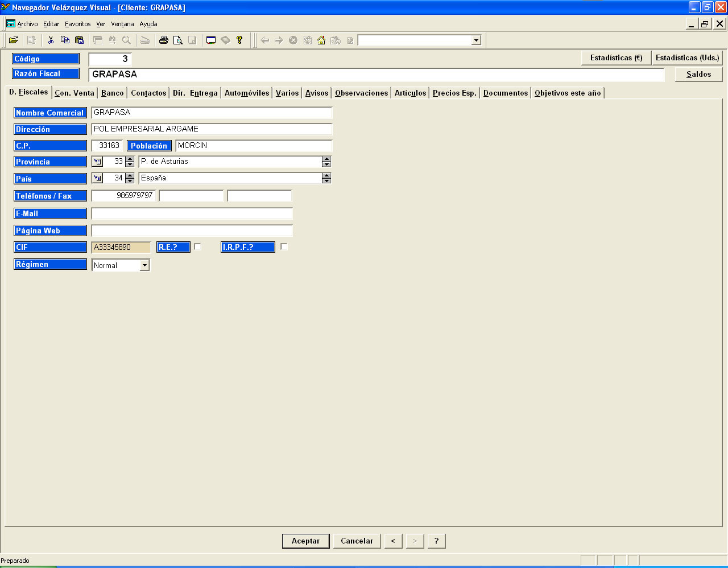This screenshot has width=728, height=568.
Task: Click the Estadísticas (€) button
Action: coord(616,57)
